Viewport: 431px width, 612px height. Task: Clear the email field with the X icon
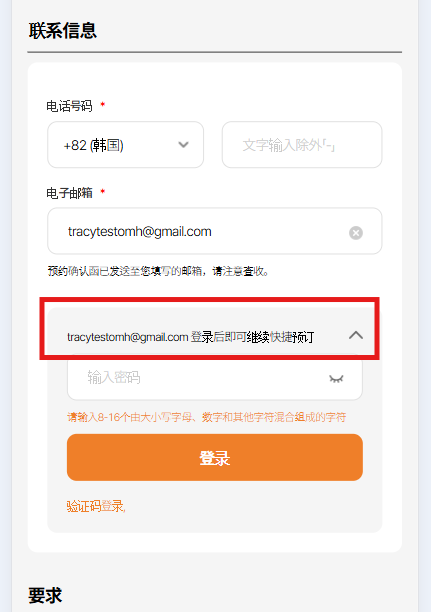coord(356,233)
